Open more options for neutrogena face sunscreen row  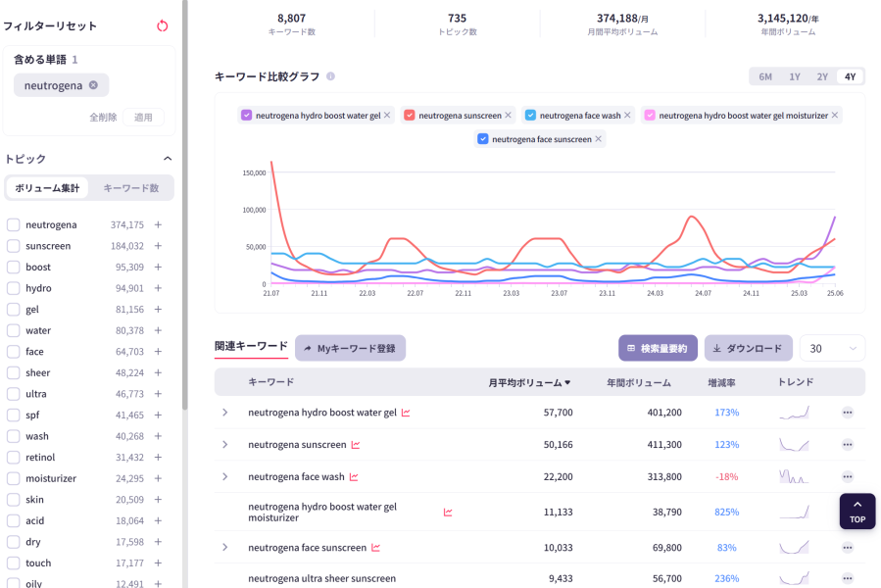click(x=848, y=548)
